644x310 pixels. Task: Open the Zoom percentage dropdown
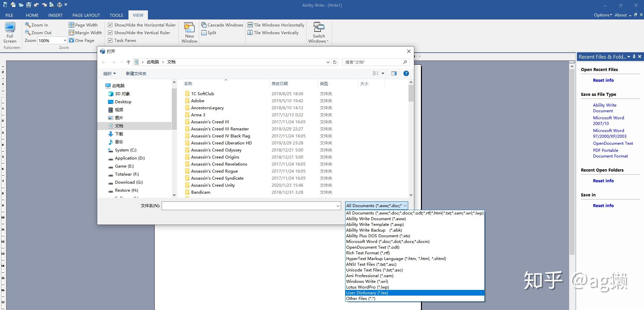65,41
